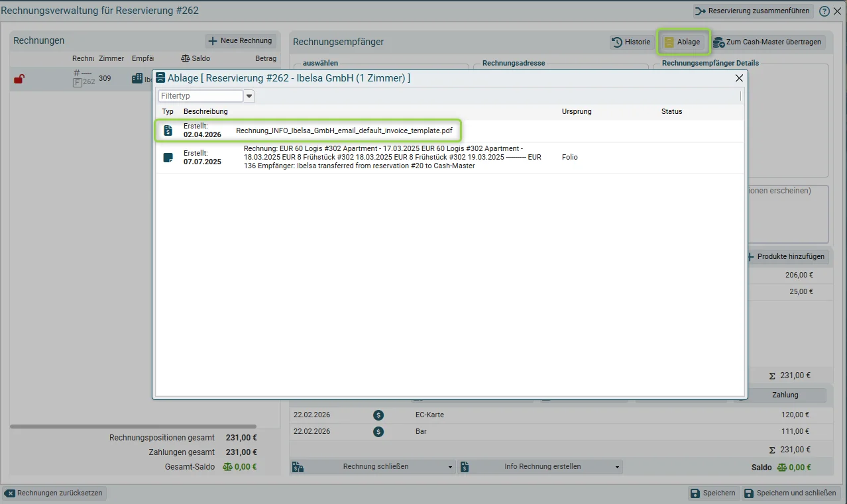Expand the Info Rechnung erstellen dropdown arrow
Screen dimensions: 847x504
[x=618, y=467]
